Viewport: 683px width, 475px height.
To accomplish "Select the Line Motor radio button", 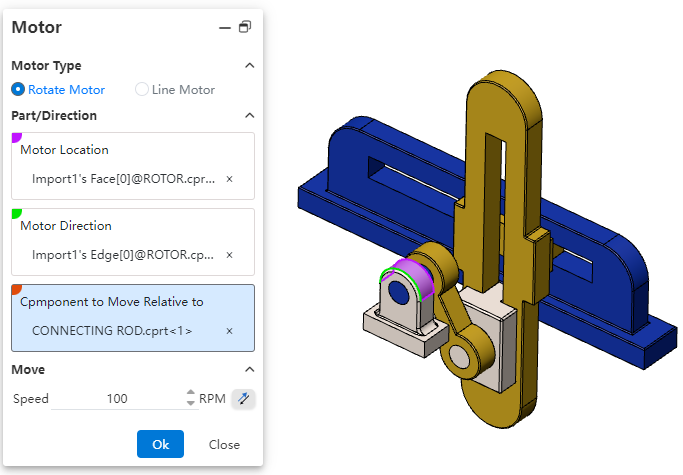I will pos(142,90).
